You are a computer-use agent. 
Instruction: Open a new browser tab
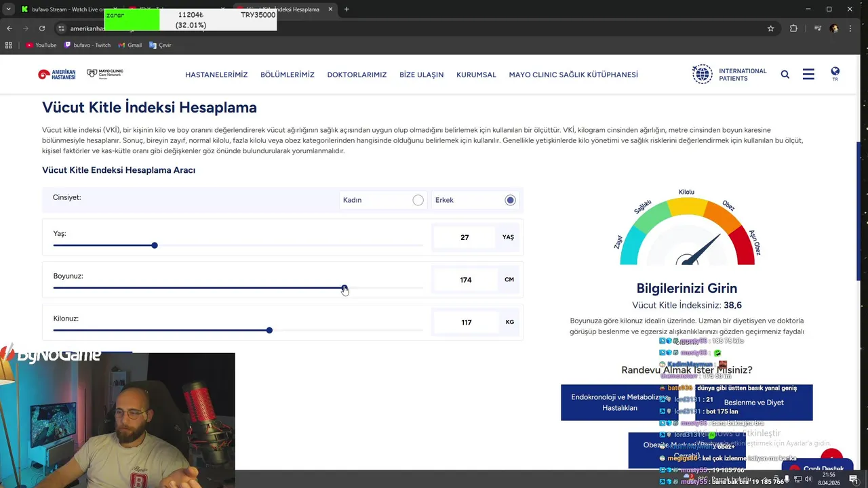point(347,9)
